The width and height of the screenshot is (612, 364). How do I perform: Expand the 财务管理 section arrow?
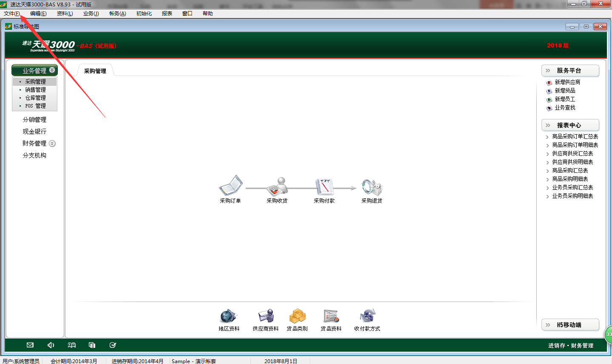click(52, 144)
